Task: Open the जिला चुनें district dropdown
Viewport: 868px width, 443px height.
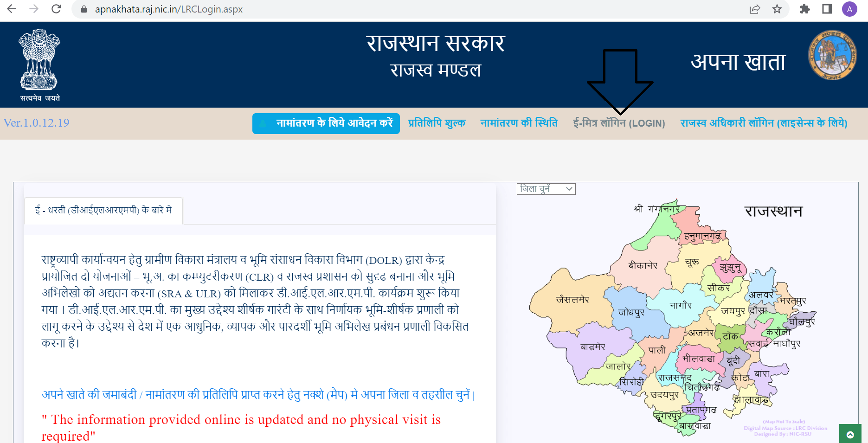Action: click(546, 189)
